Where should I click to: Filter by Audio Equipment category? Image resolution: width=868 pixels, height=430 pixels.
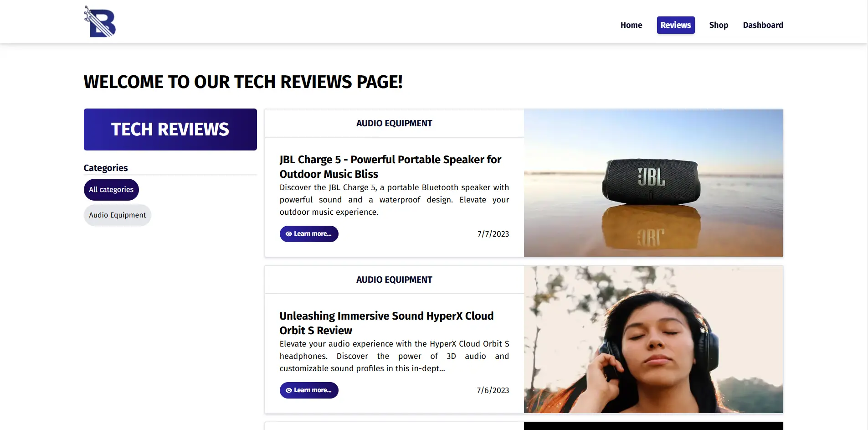click(117, 215)
